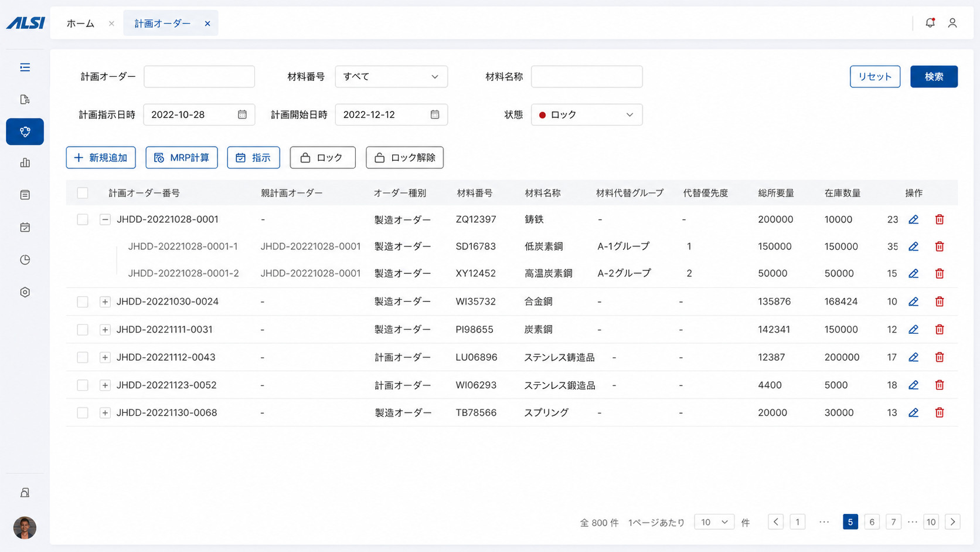The width and height of the screenshot is (980, 552).
Task: Click the 検索 button
Action: point(934,76)
